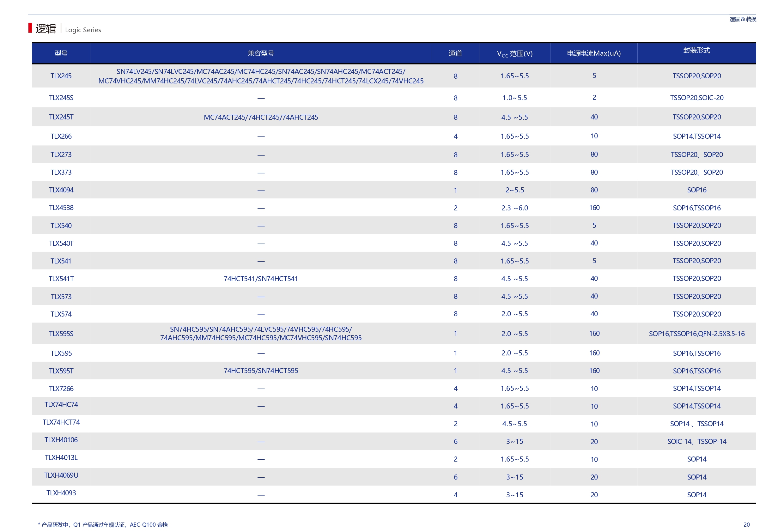Click the 通道 column header
The width and height of the screenshot is (784, 532).
[x=455, y=53]
